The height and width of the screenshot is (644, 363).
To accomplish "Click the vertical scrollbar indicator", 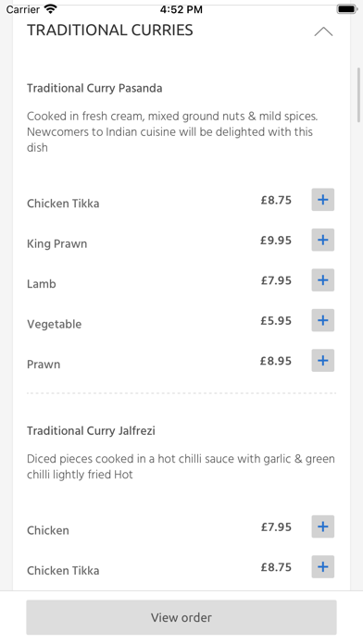I will pyautogui.click(x=359, y=95).
